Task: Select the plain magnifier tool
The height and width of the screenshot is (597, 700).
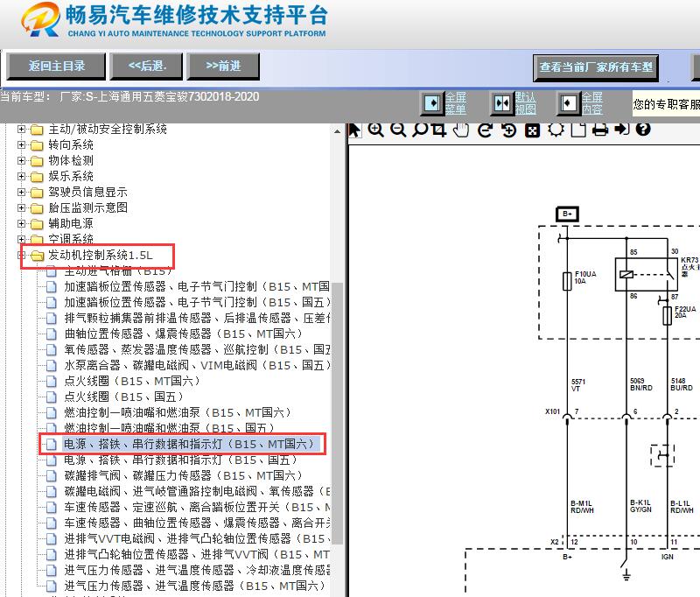Action: [x=419, y=130]
